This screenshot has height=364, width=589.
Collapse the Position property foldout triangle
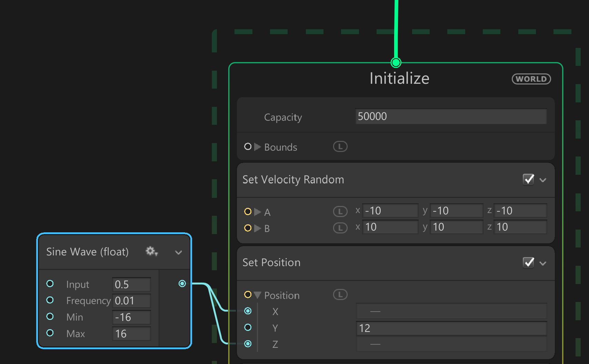pos(257,295)
